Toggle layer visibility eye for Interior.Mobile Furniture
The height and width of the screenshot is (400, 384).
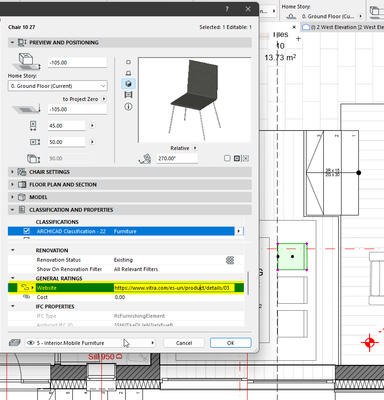pyautogui.click(x=31, y=343)
